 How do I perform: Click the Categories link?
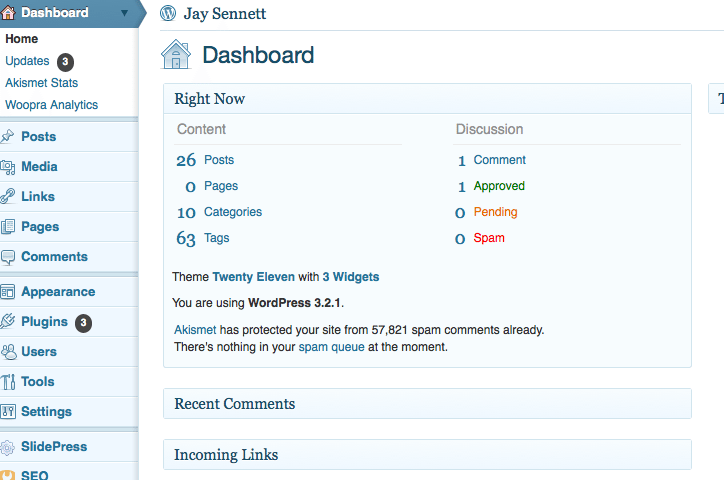pyautogui.click(x=233, y=212)
